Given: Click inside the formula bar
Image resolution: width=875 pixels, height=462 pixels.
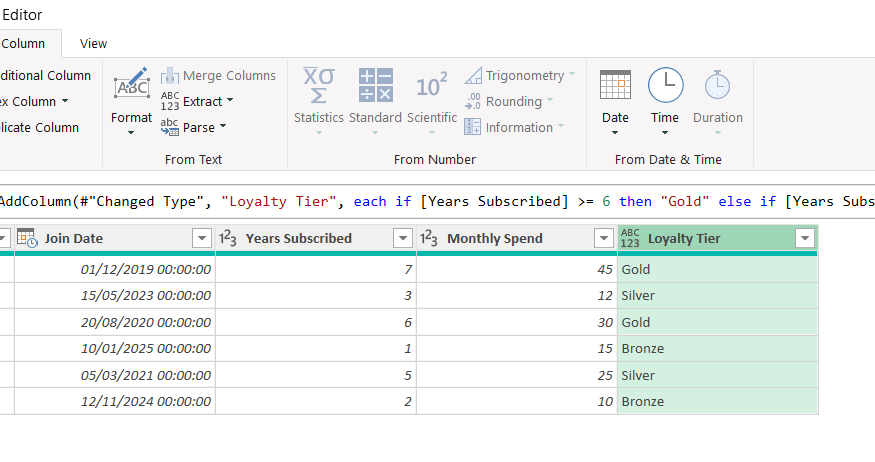Looking at the screenshot, I should click(438, 201).
